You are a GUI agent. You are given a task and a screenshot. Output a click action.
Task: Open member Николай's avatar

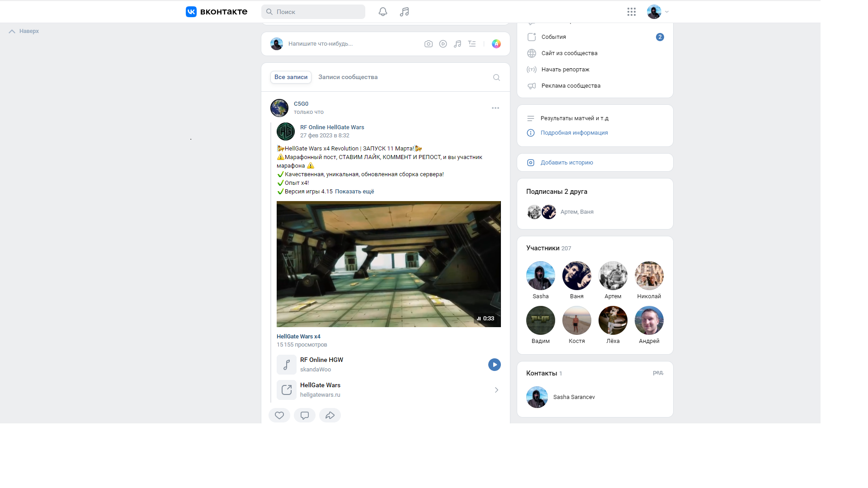point(649,276)
